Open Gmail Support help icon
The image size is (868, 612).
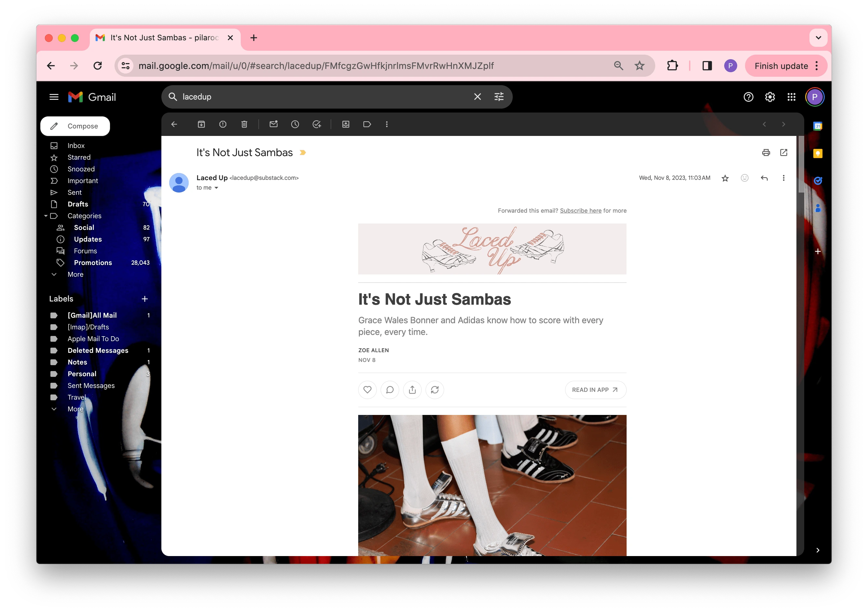(x=749, y=97)
